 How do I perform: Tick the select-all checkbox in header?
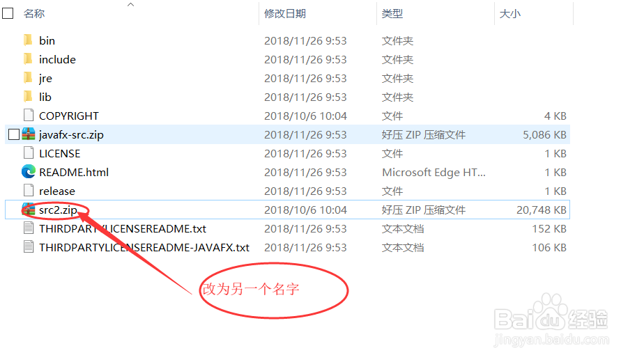coord(8,13)
